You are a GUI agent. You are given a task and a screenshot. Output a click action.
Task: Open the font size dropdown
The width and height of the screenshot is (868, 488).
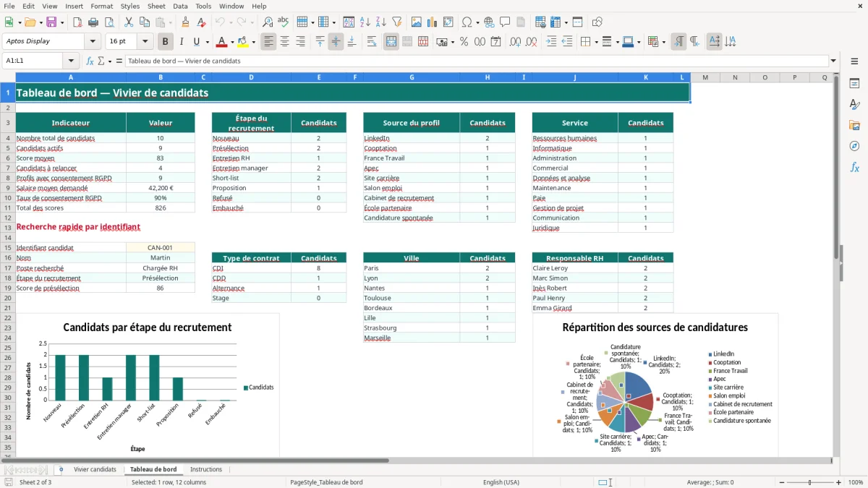pyautogui.click(x=145, y=41)
